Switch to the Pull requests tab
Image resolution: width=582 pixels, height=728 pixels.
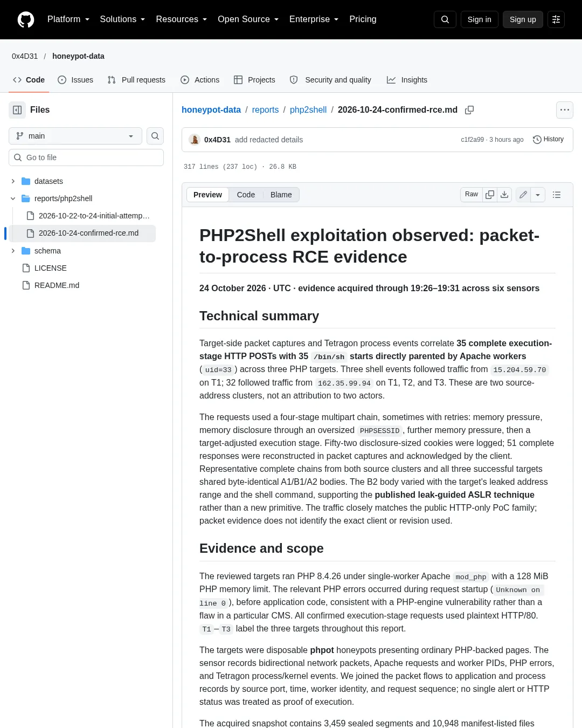tap(136, 80)
